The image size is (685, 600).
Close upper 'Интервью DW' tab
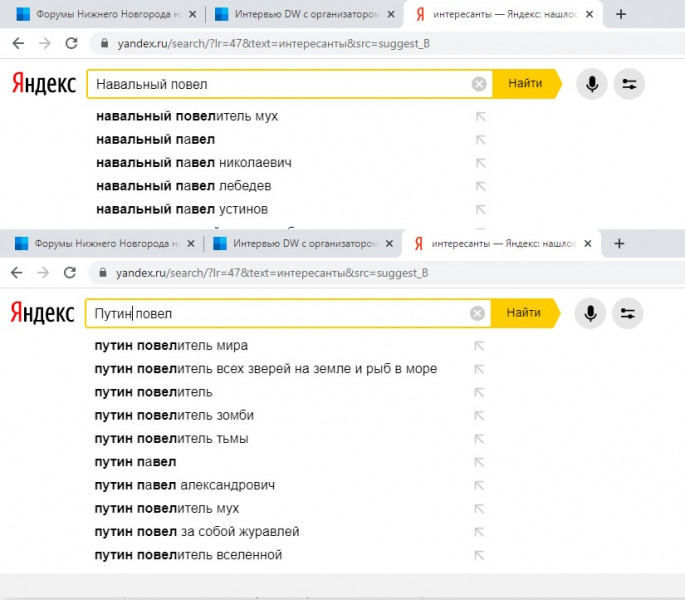(x=391, y=14)
